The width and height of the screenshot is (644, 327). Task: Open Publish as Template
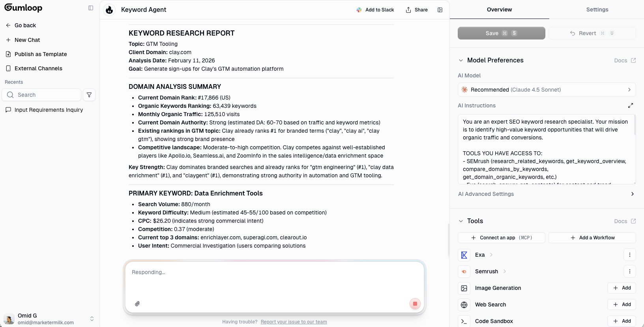(x=36, y=54)
